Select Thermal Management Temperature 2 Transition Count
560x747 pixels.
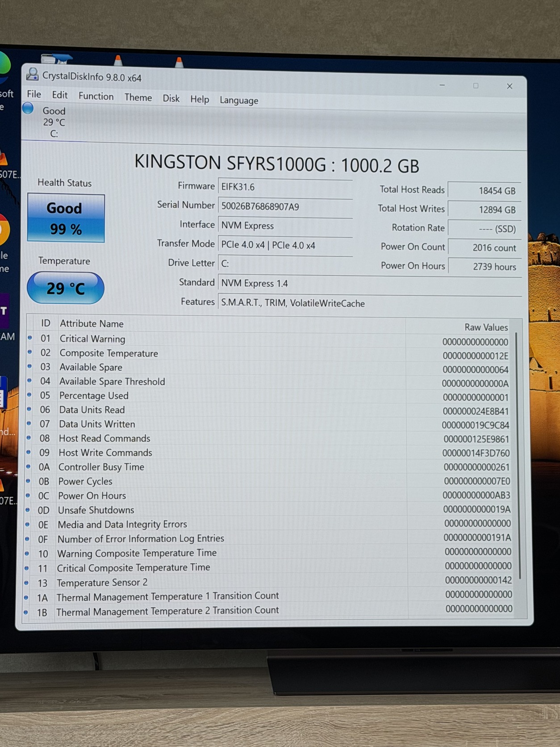pyautogui.click(x=268, y=611)
